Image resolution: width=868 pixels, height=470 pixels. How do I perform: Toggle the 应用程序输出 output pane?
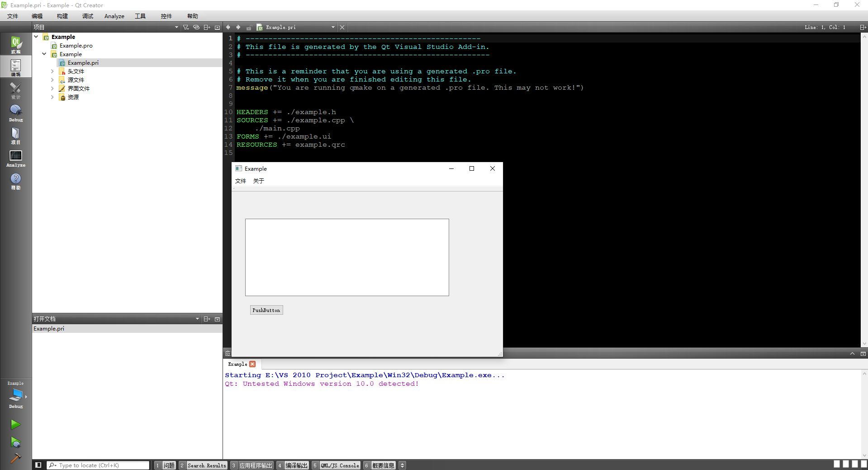pos(256,465)
